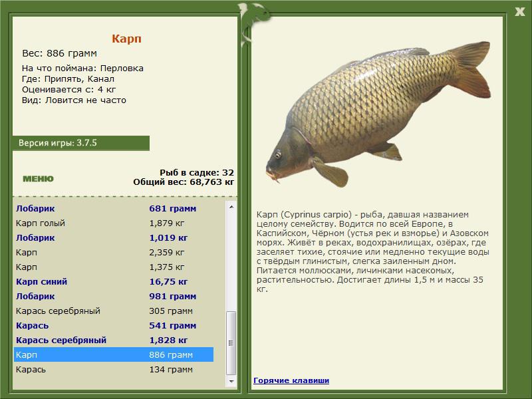Select Карп голый 1,879 кг row

tap(114, 223)
